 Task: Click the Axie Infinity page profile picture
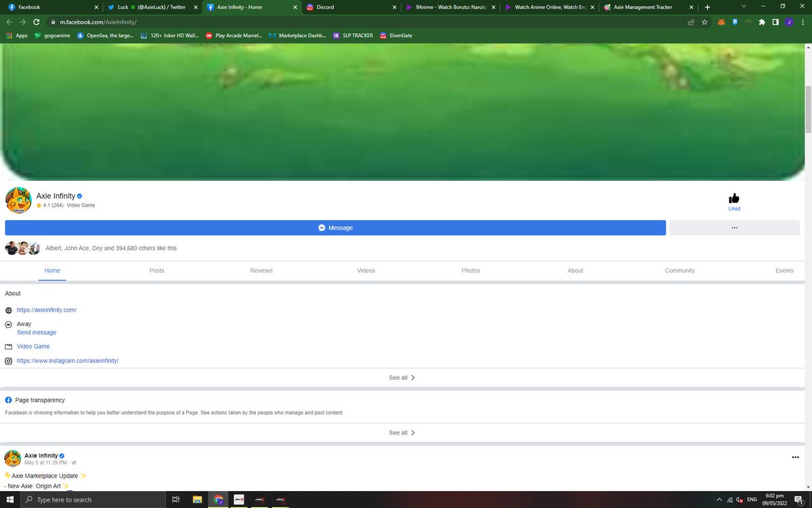[x=18, y=200]
